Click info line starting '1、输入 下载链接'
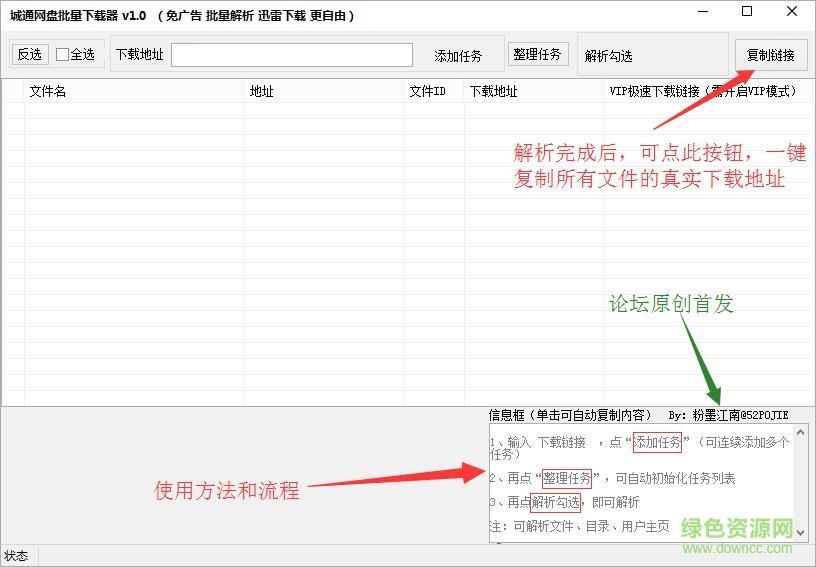816x567 pixels. click(x=640, y=447)
